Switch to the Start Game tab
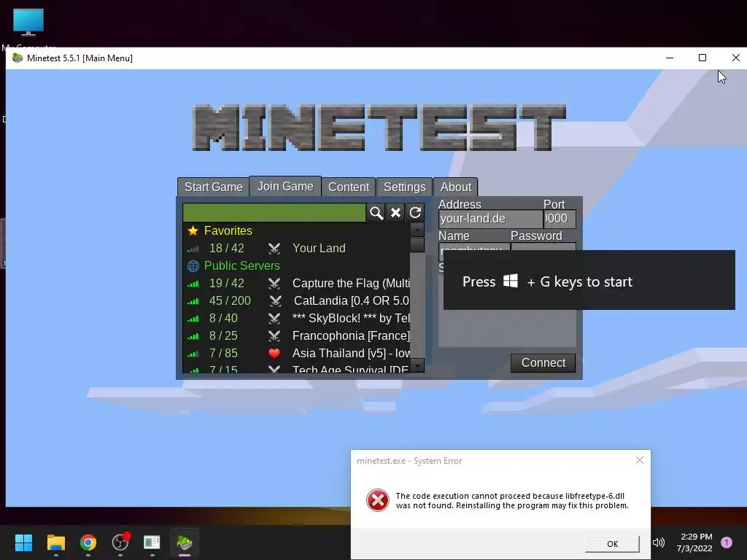 [x=214, y=187]
